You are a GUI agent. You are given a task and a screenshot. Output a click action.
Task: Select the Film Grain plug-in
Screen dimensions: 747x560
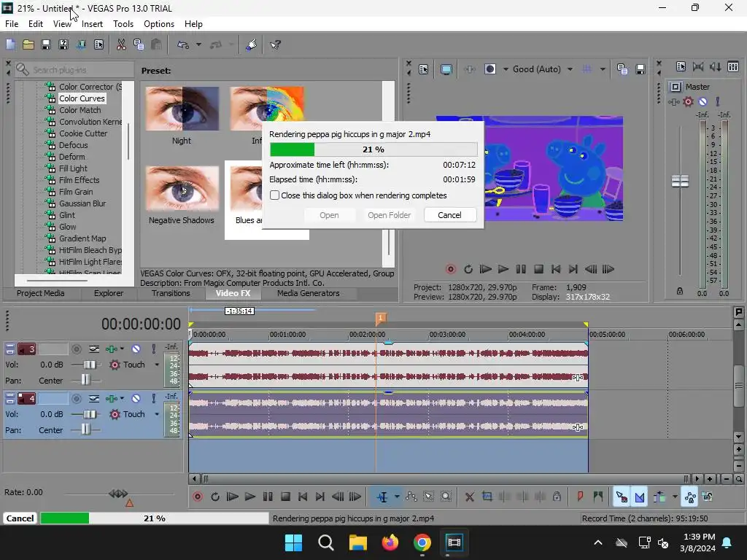point(76,192)
